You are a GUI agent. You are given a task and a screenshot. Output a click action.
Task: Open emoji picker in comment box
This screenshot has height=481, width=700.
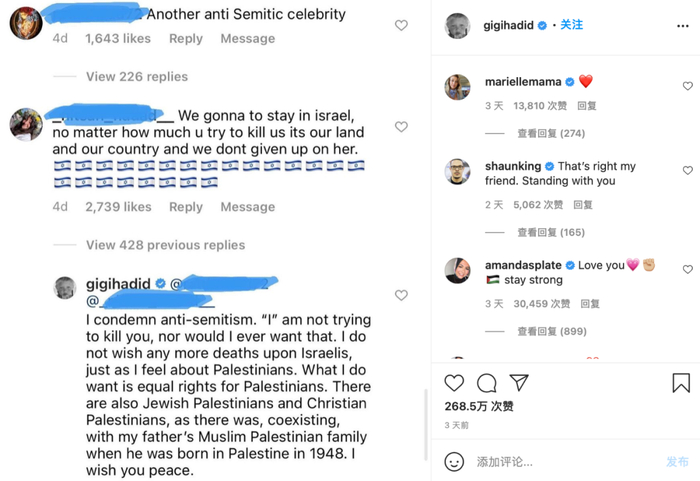coord(454,462)
